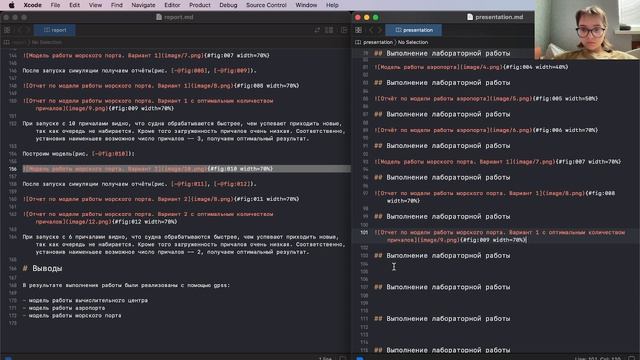The width and height of the screenshot is (640, 360).
Task: Go forward in report window history
Action: coord(28,30)
